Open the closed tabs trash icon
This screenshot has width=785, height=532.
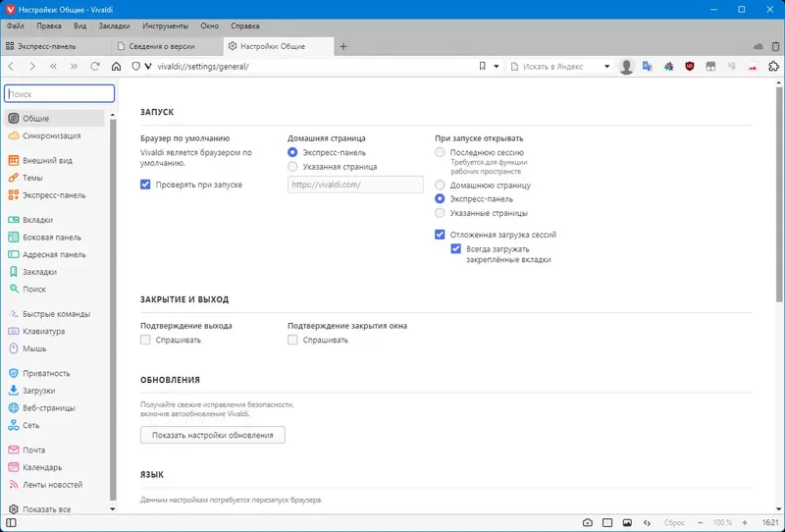tap(775, 46)
